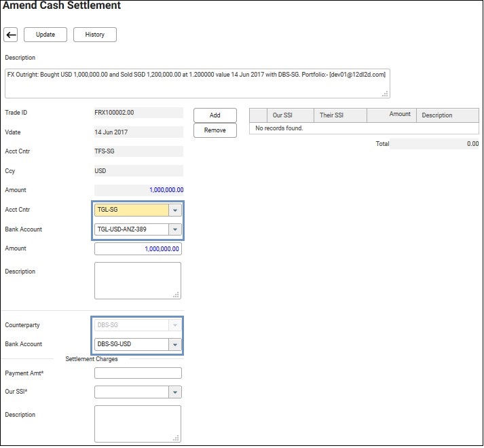The image size is (484, 448).
Task: Click the Payment Amt input field
Action: [138, 373]
